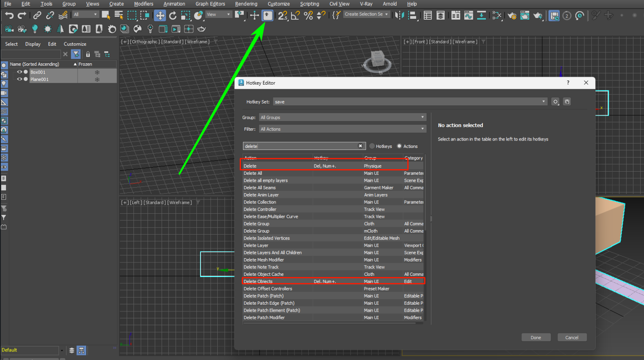
Task: Click the Redo arrow in the toolbar
Action: 22,16
